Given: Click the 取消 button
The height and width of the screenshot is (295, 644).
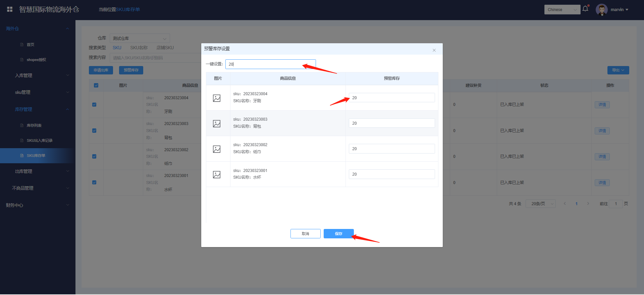Looking at the screenshot, I should click(305, 234).
